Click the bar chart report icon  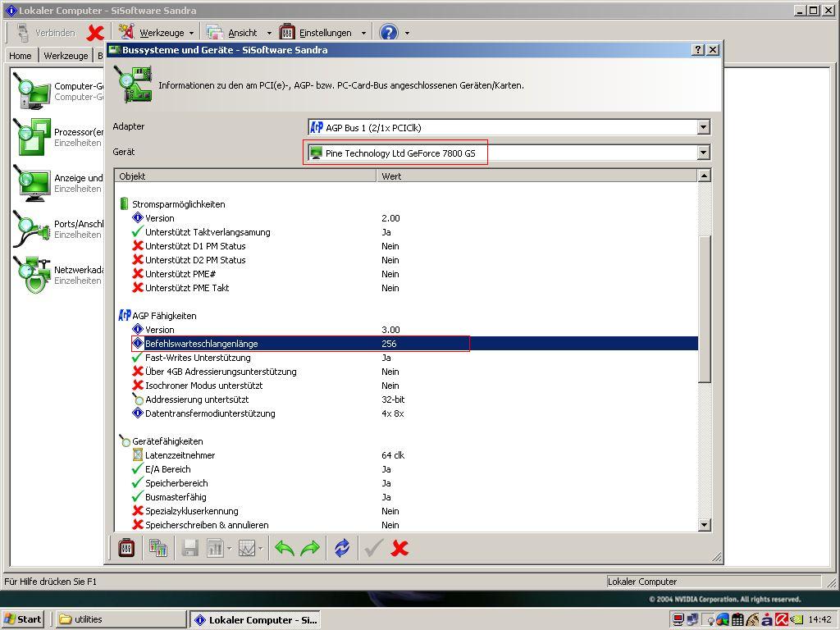pyautogui.click(x=216, y=548)
